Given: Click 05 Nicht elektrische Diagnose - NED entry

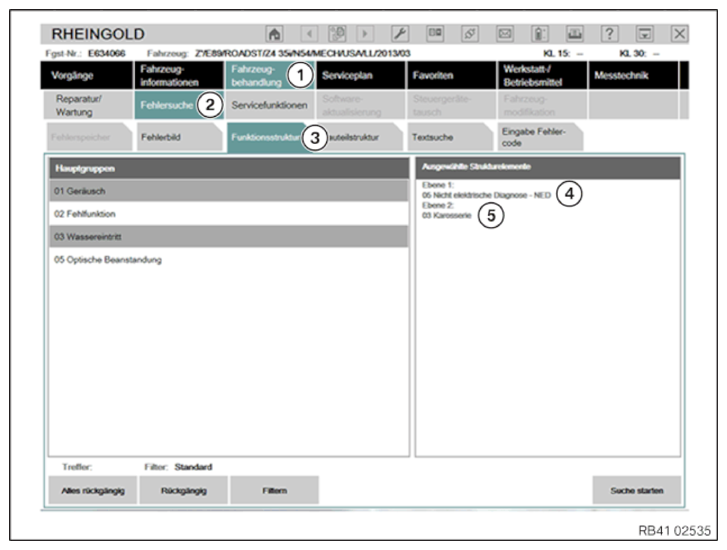Looking at the screenshot, I should coord(486,195).
